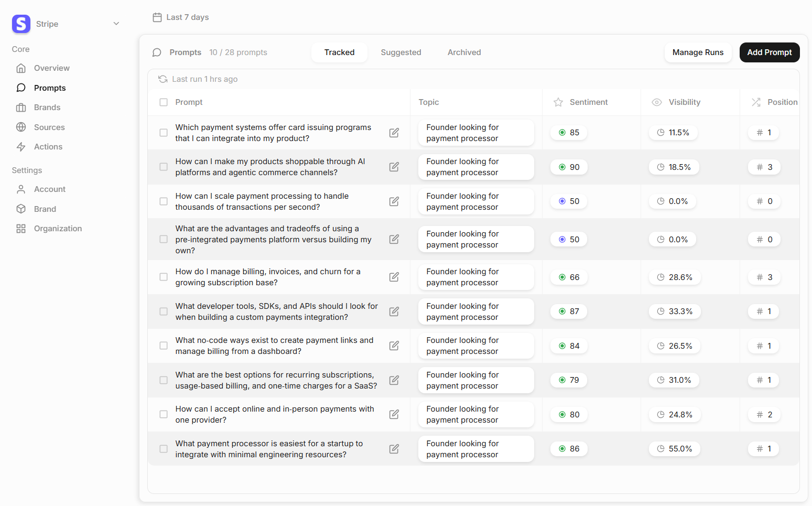Open the topic chip on the scaling payments row
Viewport: 812px width, 506px height.
pyautogui.click(x=475, y=201)
